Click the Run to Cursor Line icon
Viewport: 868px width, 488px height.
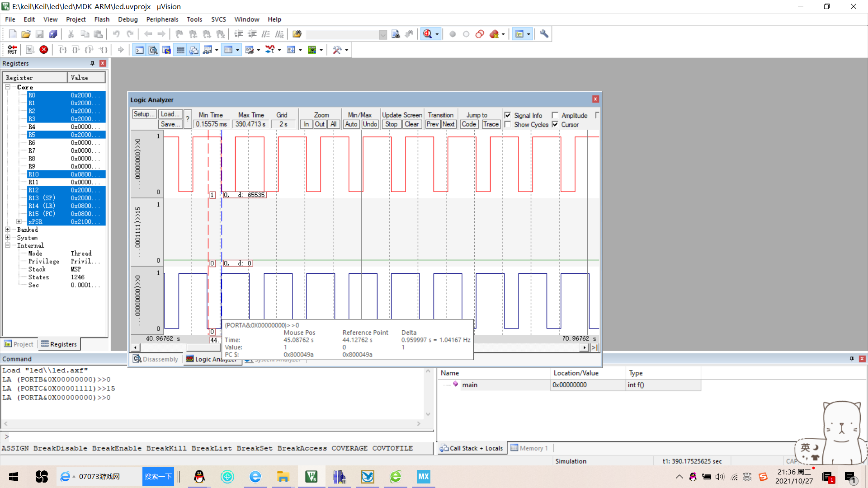tap(104, 50)
